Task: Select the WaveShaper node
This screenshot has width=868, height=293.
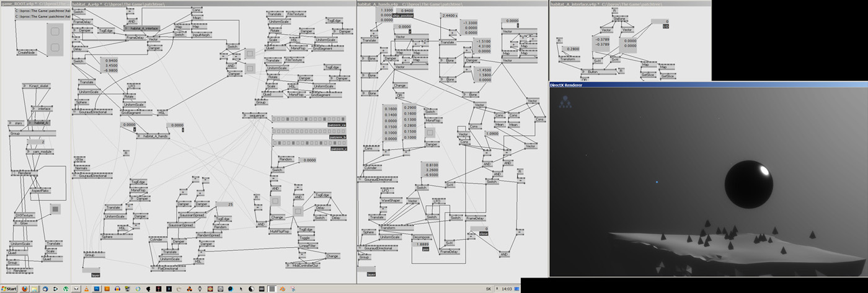Action: 391,201
